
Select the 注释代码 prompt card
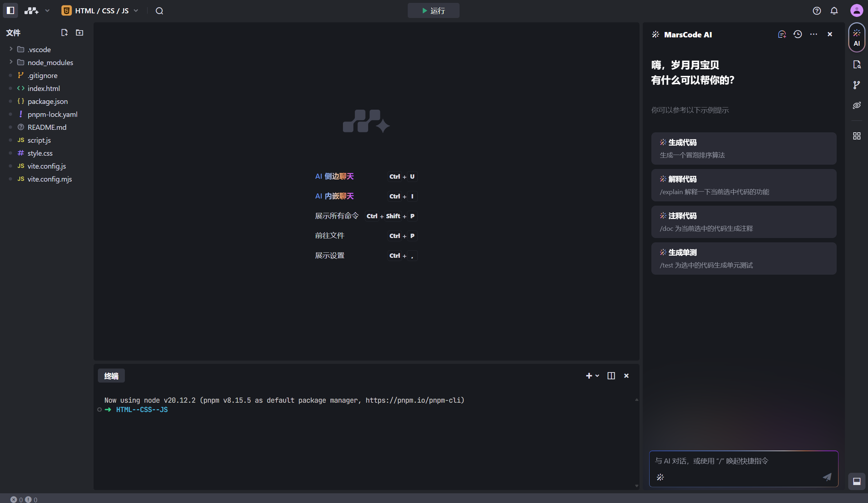(x=743, y=222)
